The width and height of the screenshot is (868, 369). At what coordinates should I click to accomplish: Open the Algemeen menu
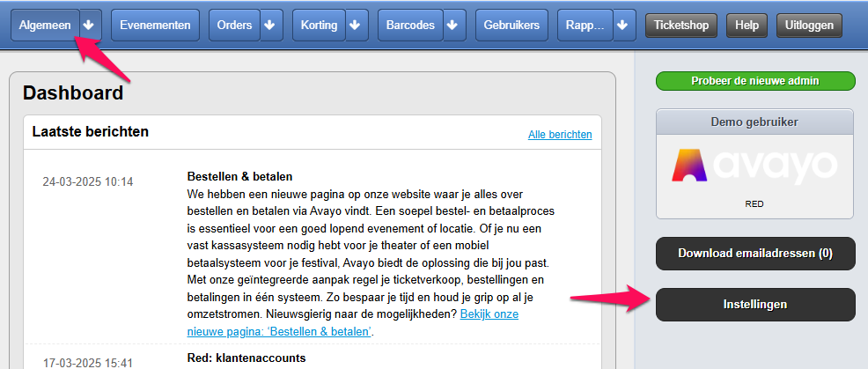tap(45, 25)
